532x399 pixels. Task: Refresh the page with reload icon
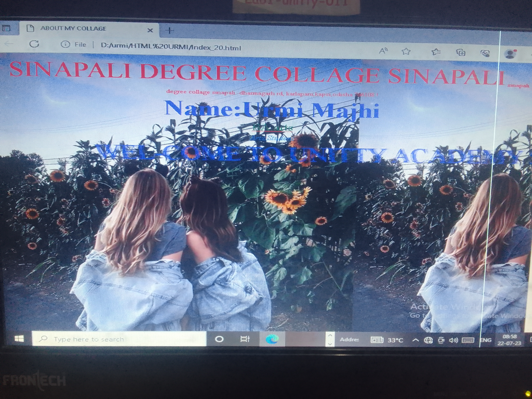tap(34, 44)
